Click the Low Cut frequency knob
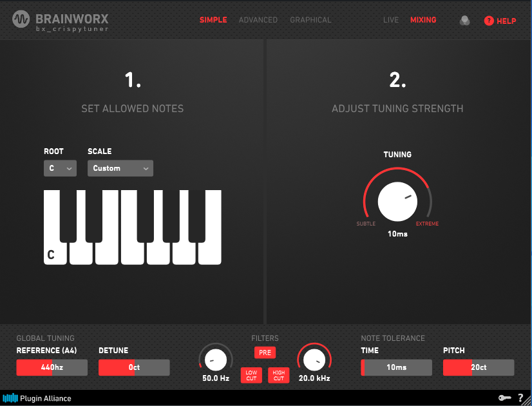The height and width of the screenshot is (406, 532). [x=216, y=360]
